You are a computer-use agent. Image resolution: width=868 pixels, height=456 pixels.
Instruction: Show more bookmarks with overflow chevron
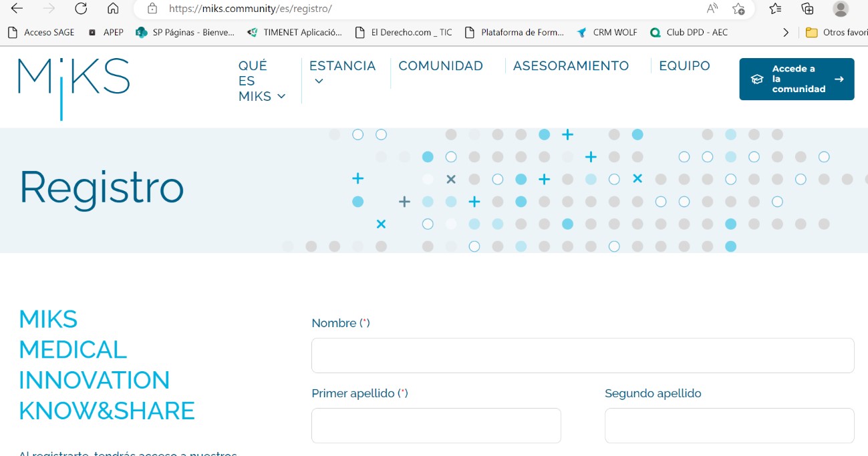pos(786,32)
